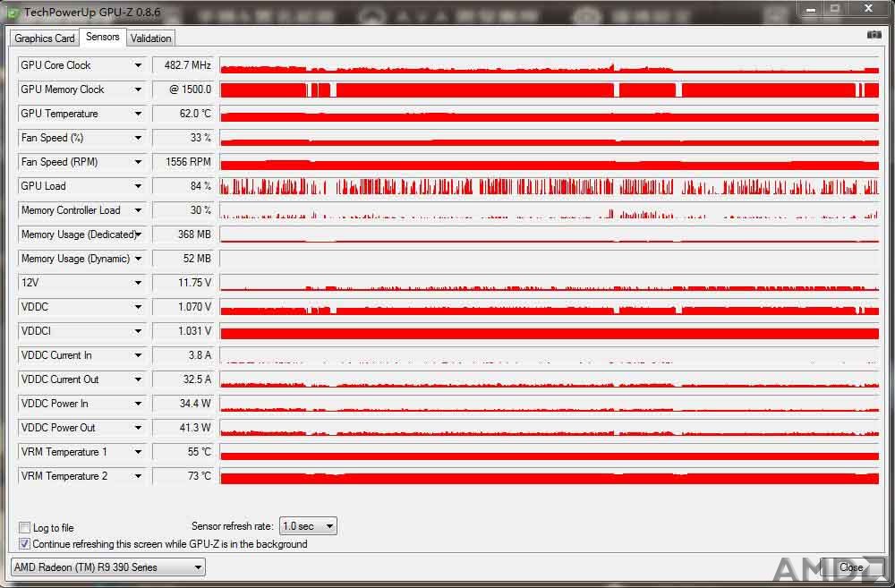This screenshot has height=588, width=895.
Task: Click the Close button
Action: pyautogui.click(x=850, y=567)
